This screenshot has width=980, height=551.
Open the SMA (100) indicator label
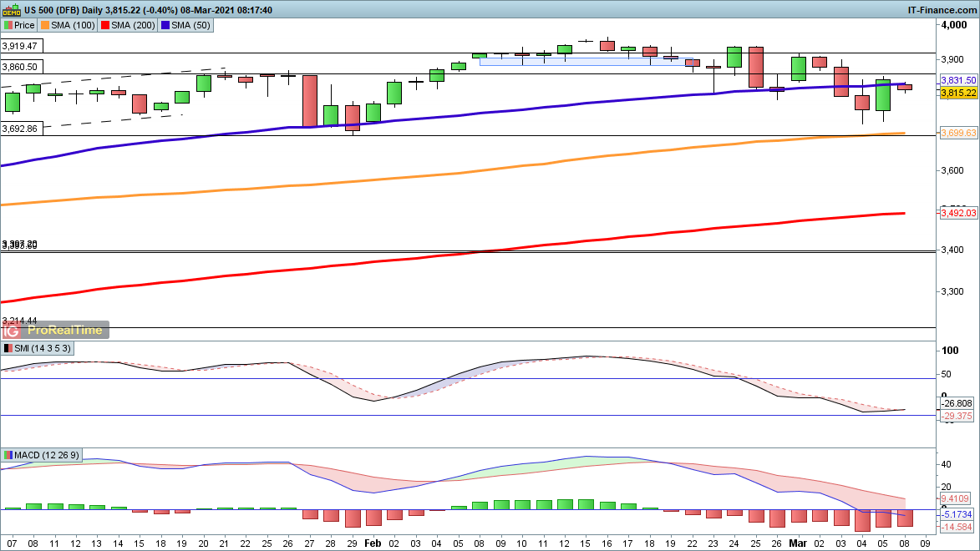tap(73, 26)
